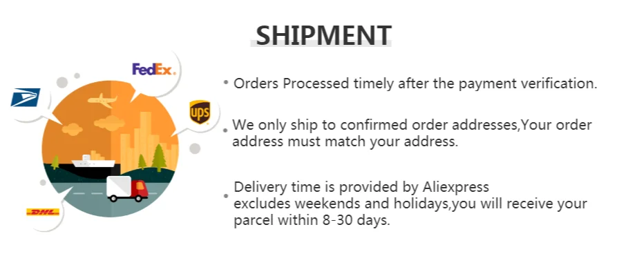Click the 'We only ship to confirmed' text
The width and height of the screenshot is (644, 276).
tap(412, 125)
